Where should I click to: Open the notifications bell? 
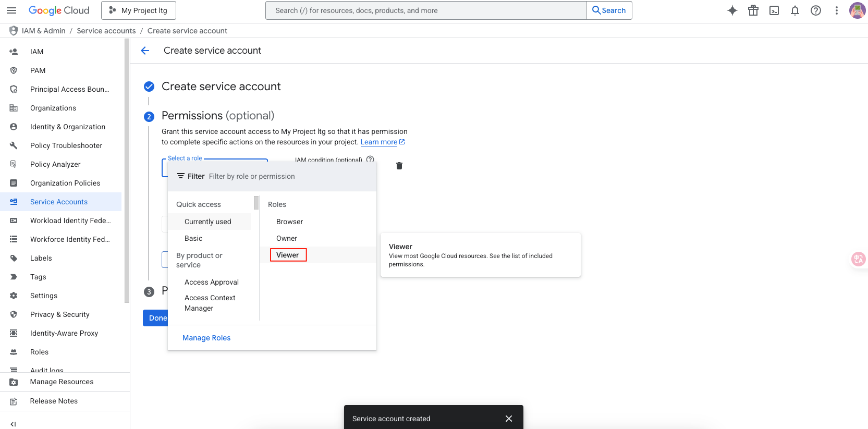tap(795, 10)
